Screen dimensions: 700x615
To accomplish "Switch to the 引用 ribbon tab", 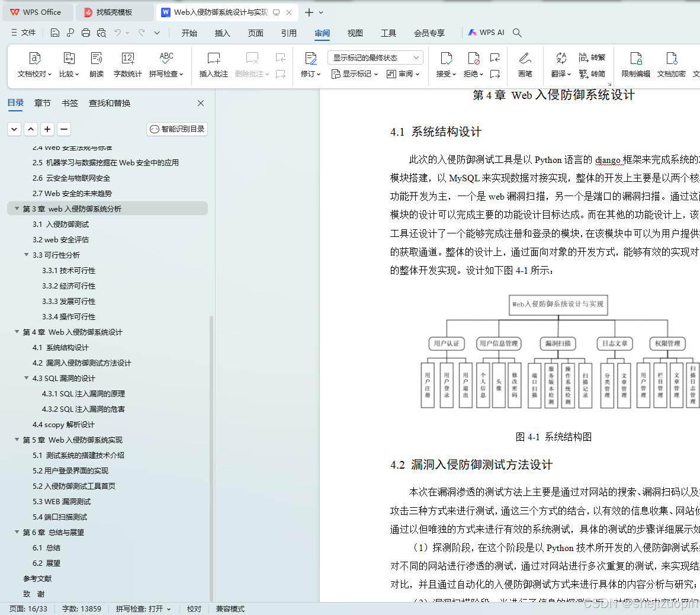I will pos(289,33).
